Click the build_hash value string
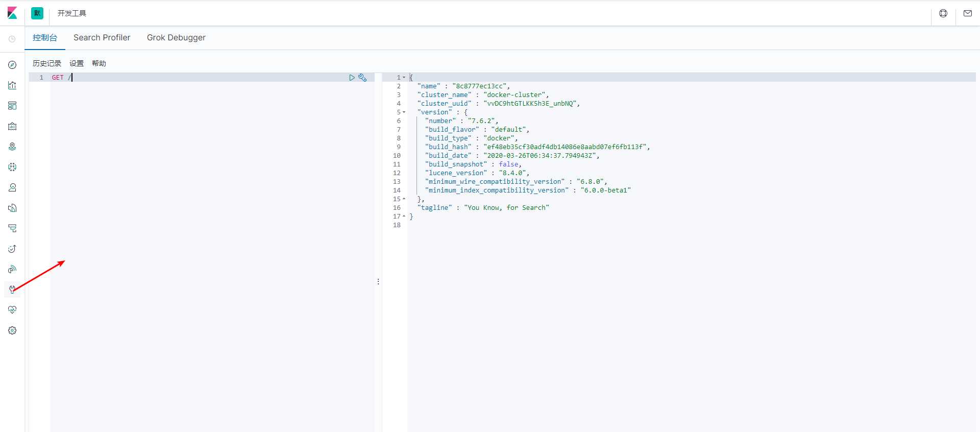 tap(565, 147)
